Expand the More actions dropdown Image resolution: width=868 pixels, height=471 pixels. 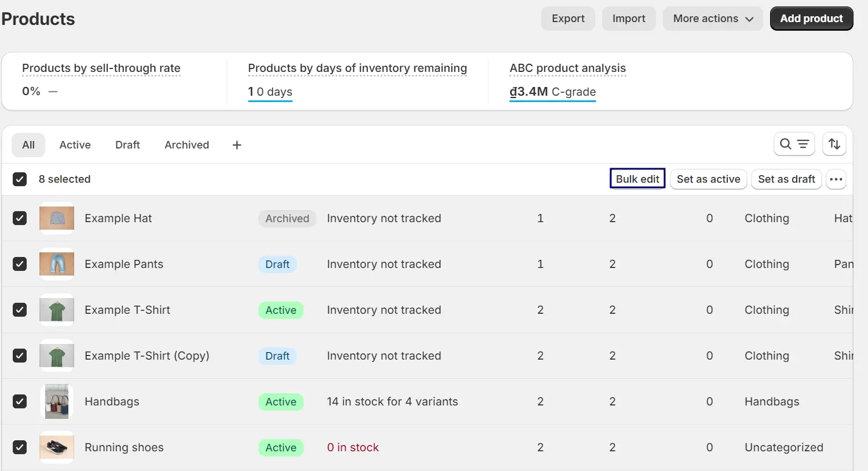[x=713, y=19]
